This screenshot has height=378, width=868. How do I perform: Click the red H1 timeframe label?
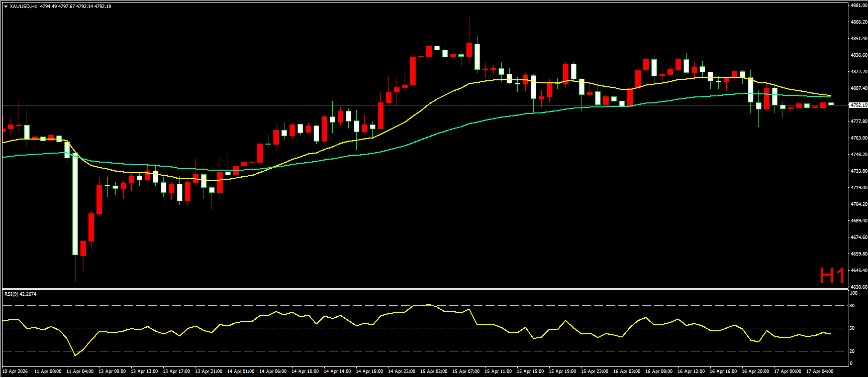(832, 276)
